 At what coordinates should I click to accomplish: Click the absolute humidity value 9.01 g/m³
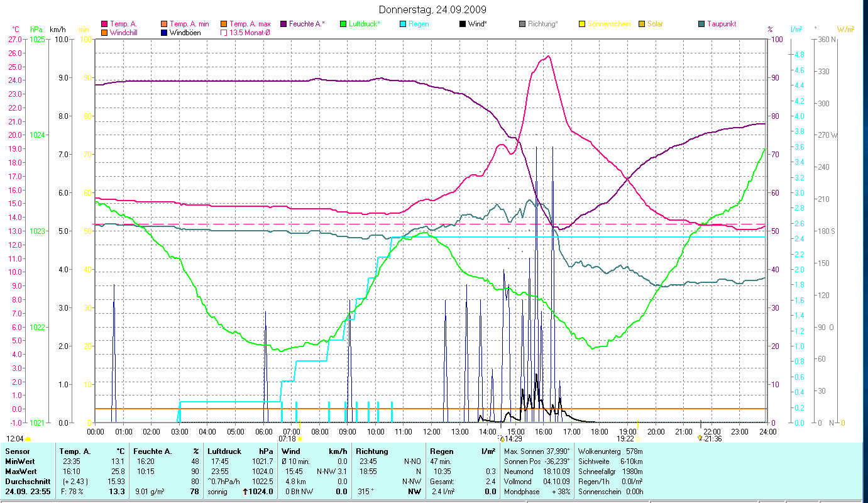click(x=150, y=492)
